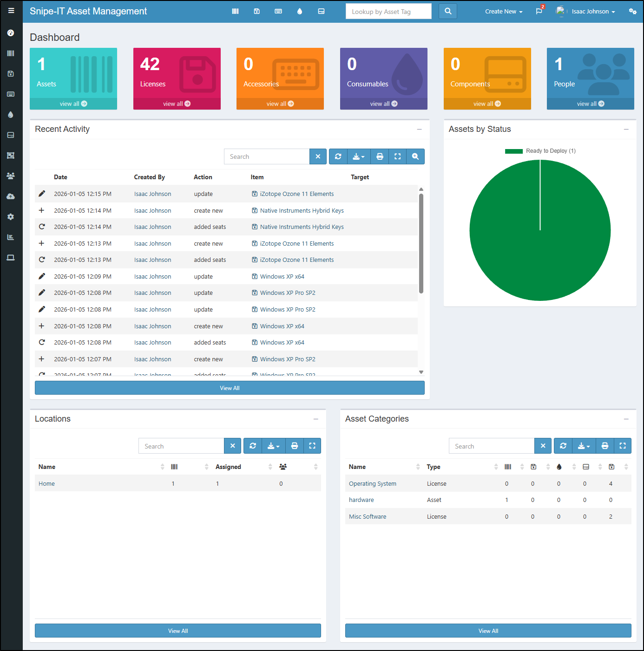
Task: Open Consumables droplet icon in sidebar
Action: [11, 115]
